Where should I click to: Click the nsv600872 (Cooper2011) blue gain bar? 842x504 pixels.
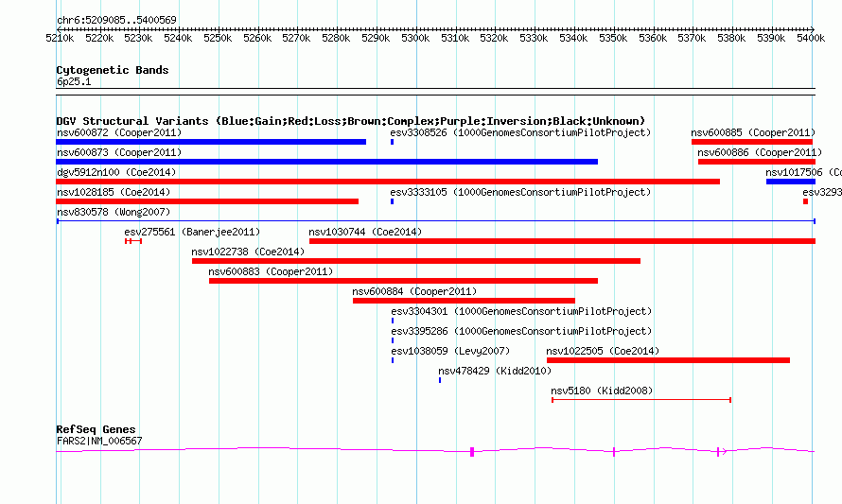click(211, 142)
